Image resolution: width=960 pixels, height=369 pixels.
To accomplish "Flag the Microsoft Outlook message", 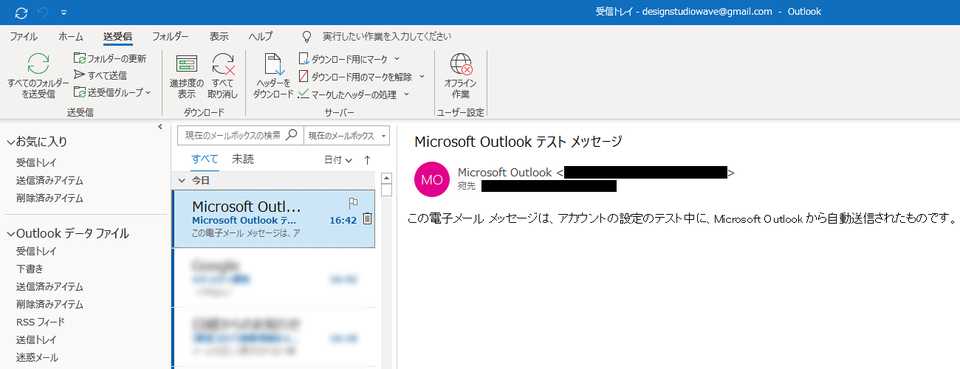I will pyautogui.click(x=353, y=203).
